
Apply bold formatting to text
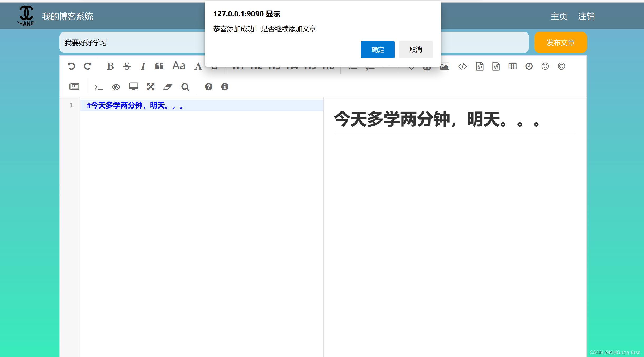pyautogui.click(x=111, y=66)
